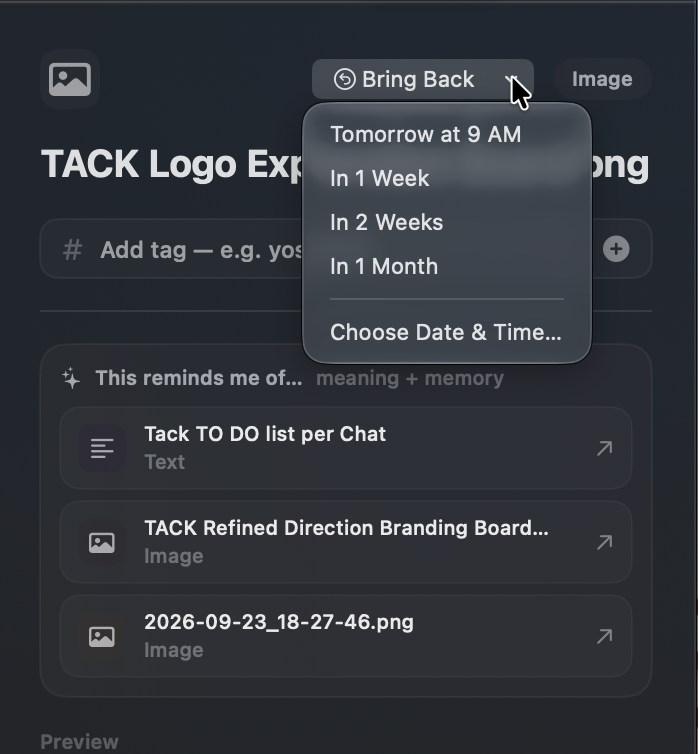Click image icon of 2026-09-23_18-27-46.png row
This screenshot has width=698, height=754.
102,637
